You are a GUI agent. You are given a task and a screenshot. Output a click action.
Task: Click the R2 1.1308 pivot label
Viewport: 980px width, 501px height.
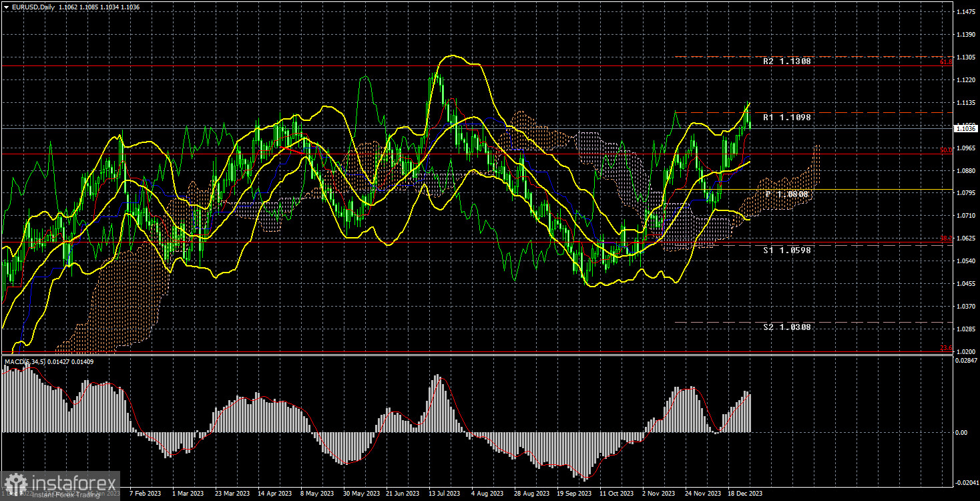point(788,61)
